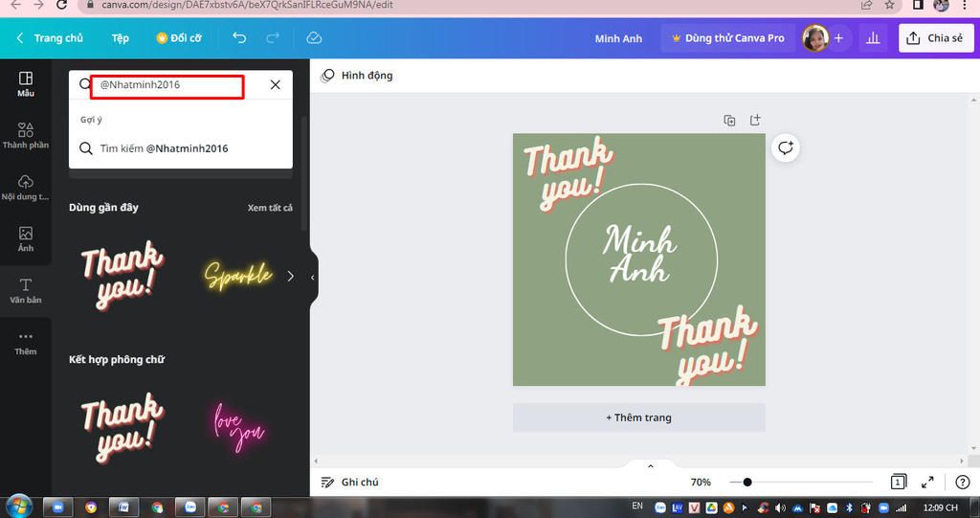Click the 12:09 CH taskbar clock
Image resolution: width=980 pixels, height=518 pixels.
(940, 508)
